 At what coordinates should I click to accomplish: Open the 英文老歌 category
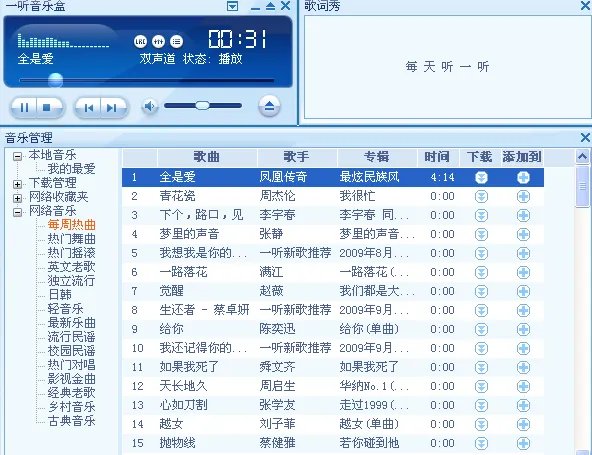click(x=71, y=267)
